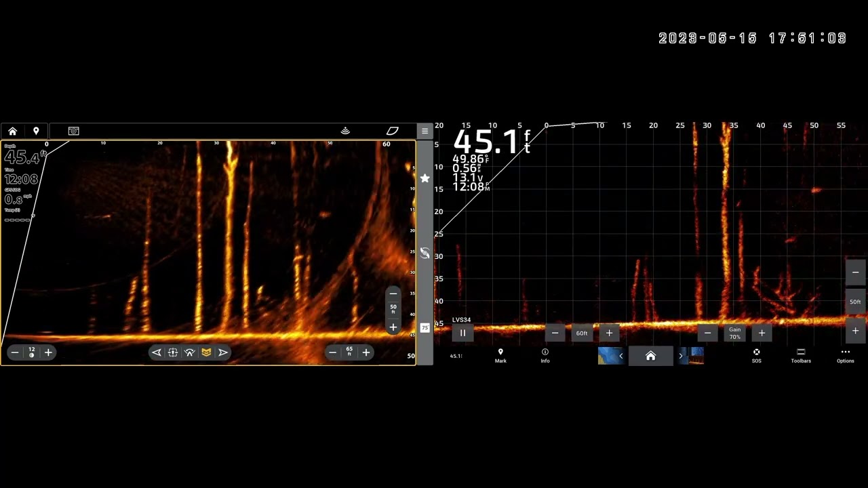The width and height of the screenshot is (868, 488).
Task: Click the sensitivity level 12 indicator
Action: (x=31, y=352)
